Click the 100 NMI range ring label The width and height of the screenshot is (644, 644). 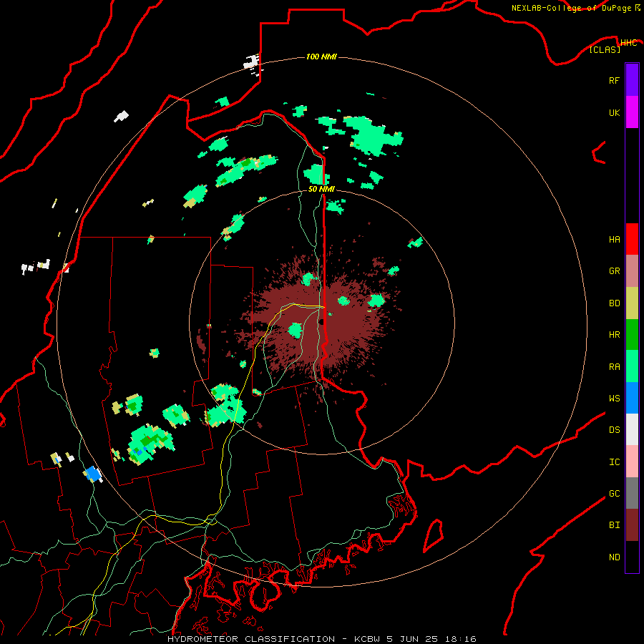(321, 57)
